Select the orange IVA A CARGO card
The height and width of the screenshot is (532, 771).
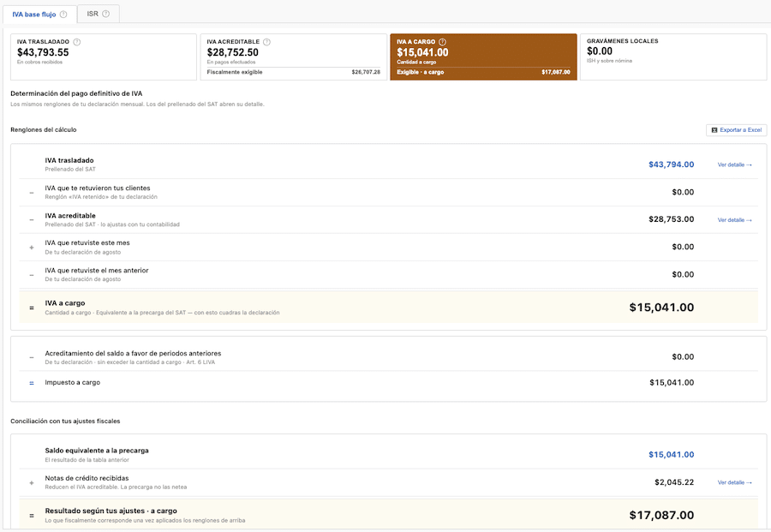point(483,57)
